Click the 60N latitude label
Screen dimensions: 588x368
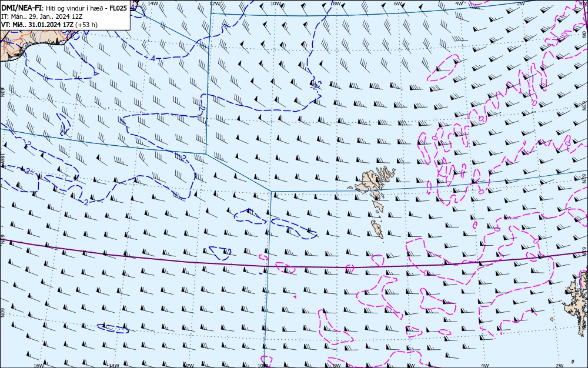(2, 313)
